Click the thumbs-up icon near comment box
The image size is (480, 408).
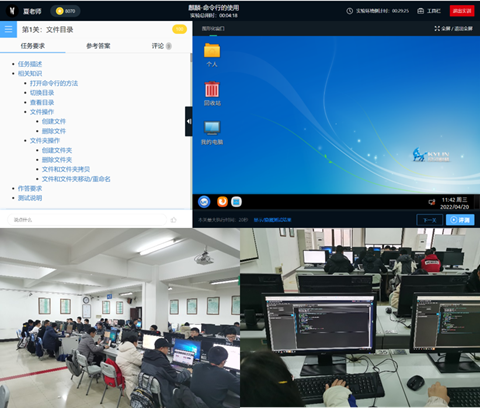tap(174, 220)
